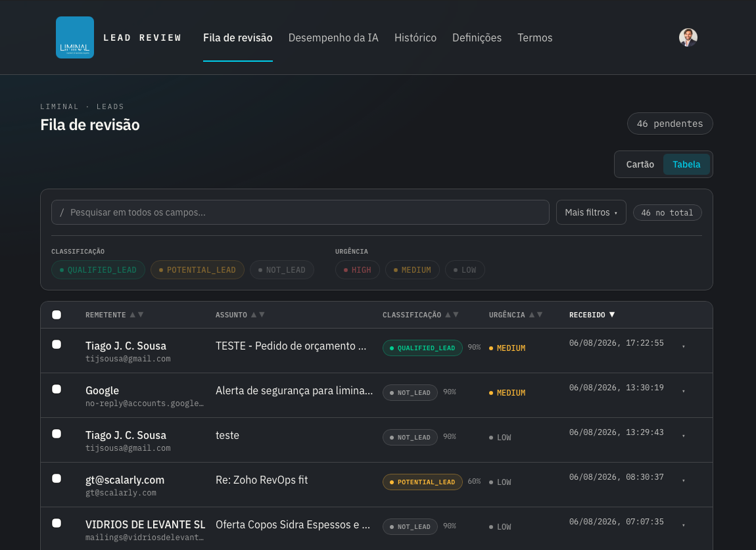Toggle NOT_LEAD classification filter

point(282,270)
